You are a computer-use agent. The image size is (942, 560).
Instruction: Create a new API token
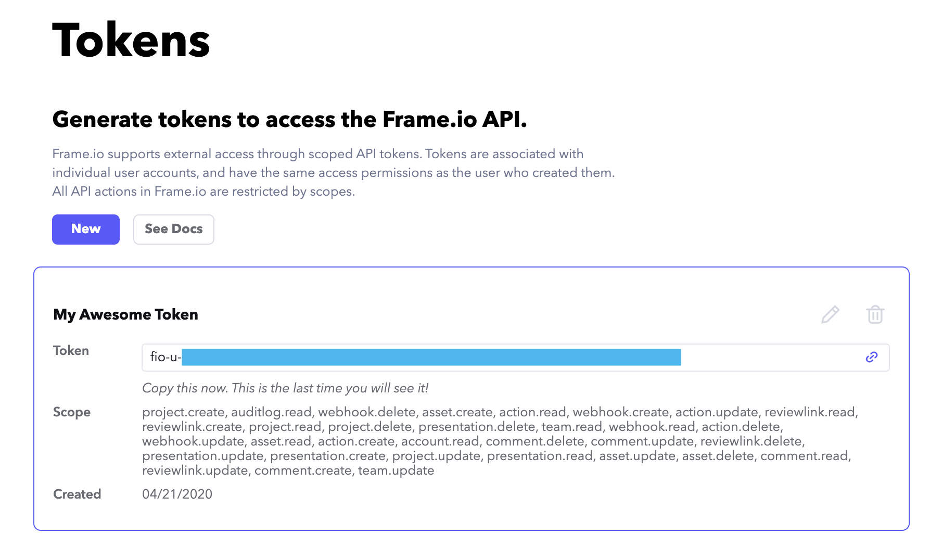point(86,229)
